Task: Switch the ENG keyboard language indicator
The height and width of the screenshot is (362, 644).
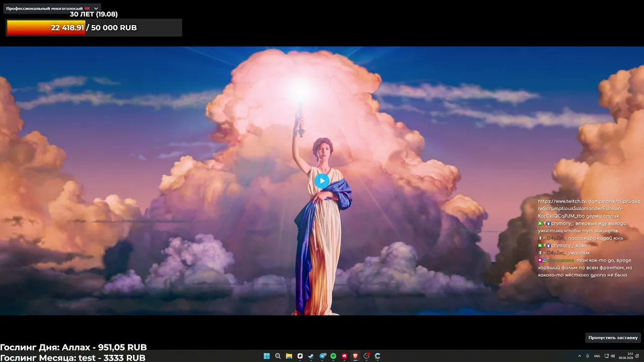Action: pyautogui.click(x=597, y=356)
